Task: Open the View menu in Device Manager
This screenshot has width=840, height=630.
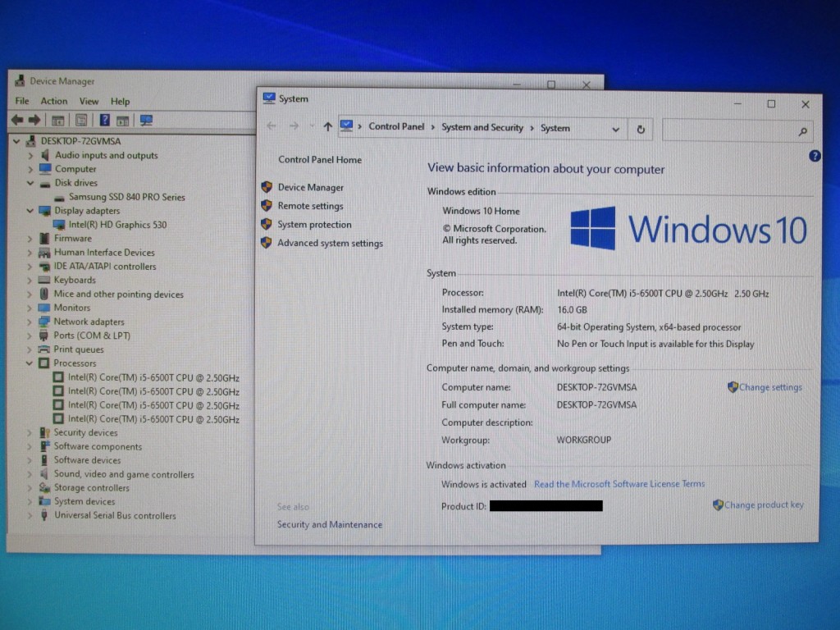Action: pyautogui.click(x=89, y=101)
